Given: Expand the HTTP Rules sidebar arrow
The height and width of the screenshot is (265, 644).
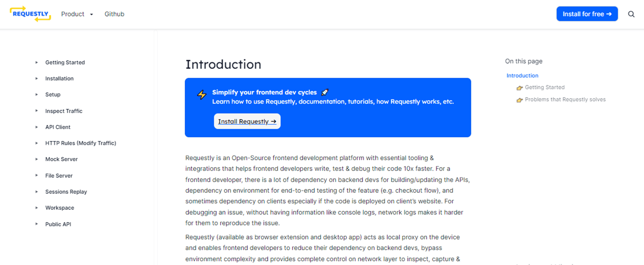Looking at the screenshot, I should (x=37, y=143).
